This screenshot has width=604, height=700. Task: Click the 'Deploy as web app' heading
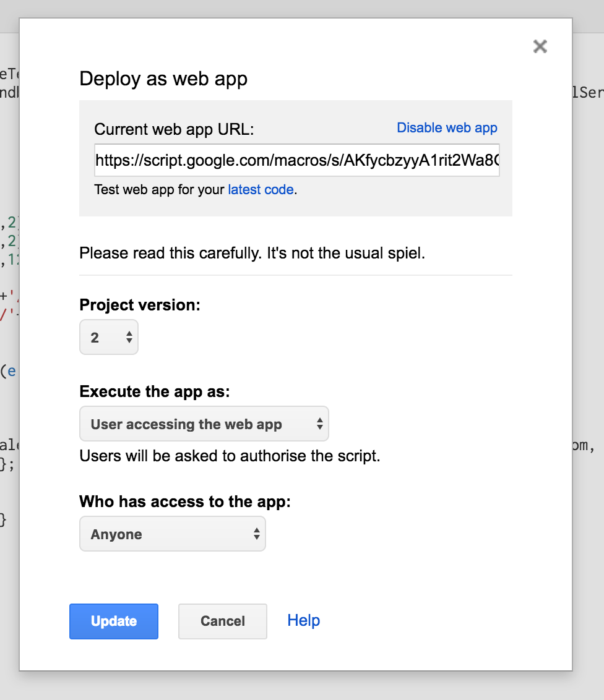pos(163,79)
